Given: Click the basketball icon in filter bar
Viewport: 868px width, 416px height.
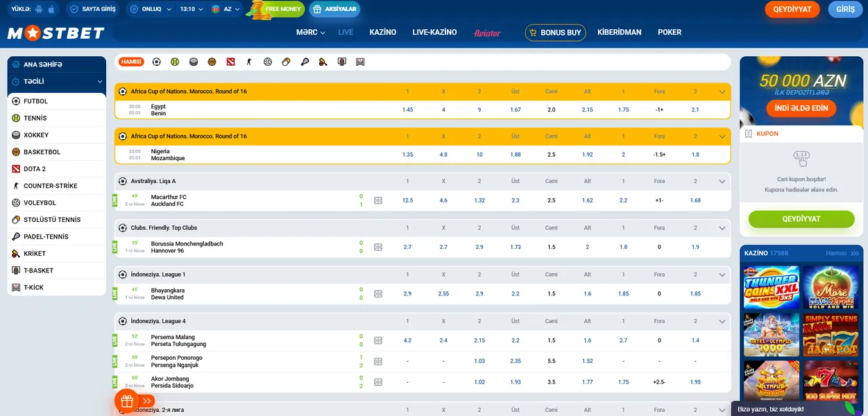Looking at the screenshot, I should [212, 62].
